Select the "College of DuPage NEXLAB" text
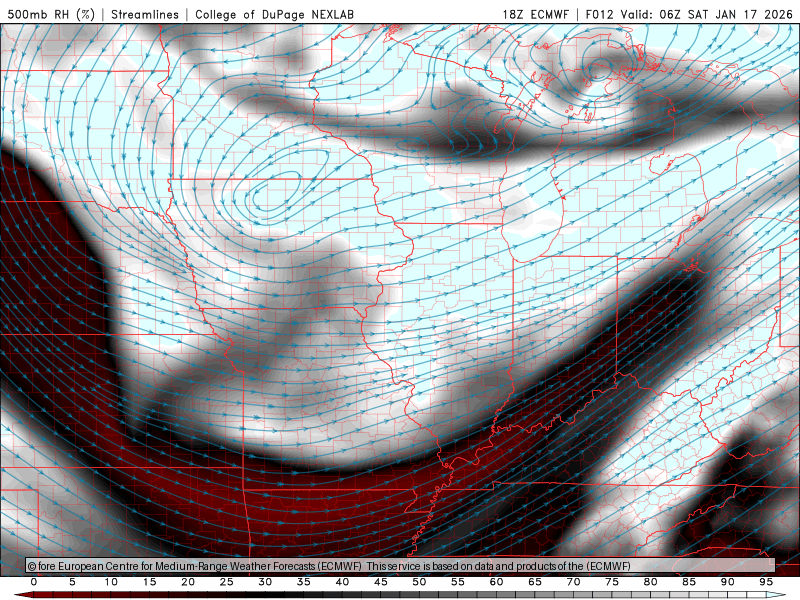 274,14
